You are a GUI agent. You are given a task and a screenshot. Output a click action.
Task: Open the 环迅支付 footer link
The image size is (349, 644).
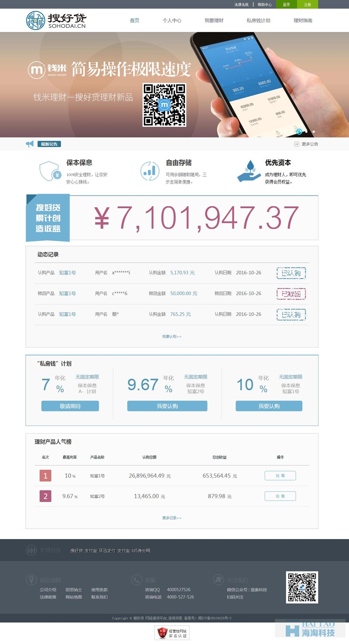pos(107,551)
